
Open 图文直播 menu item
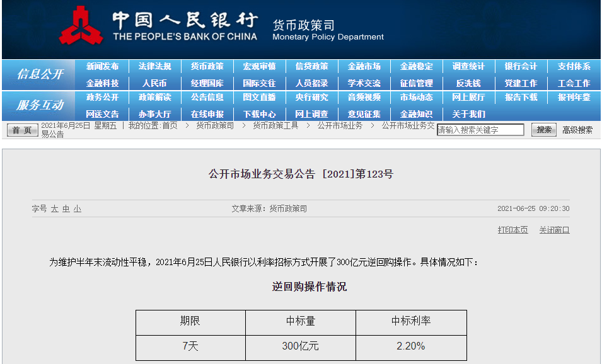259,98
